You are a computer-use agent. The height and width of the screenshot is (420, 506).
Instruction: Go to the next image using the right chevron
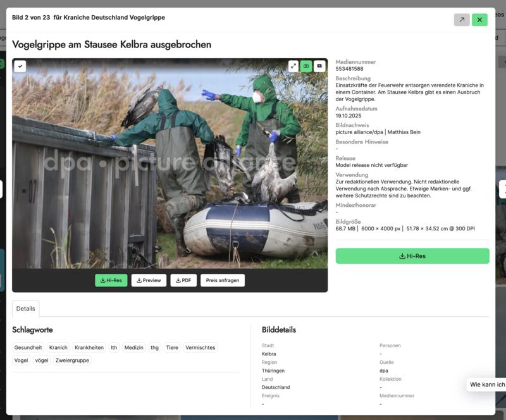(503, 187)
